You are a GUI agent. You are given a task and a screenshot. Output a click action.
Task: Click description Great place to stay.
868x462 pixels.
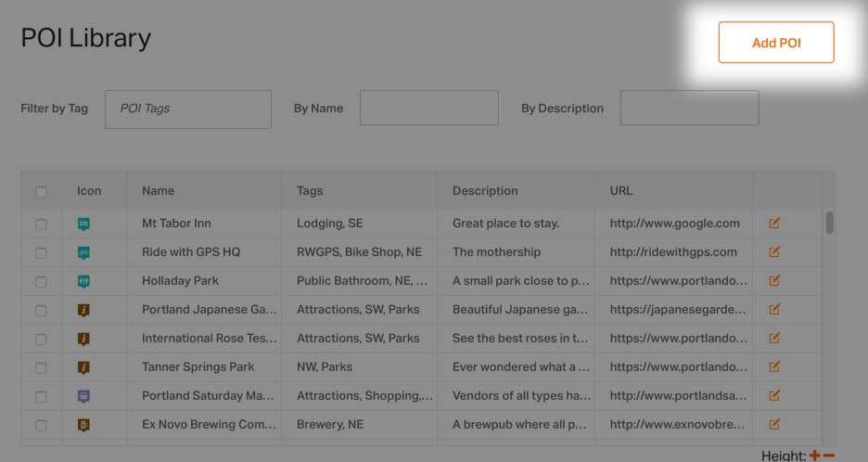[x=505, y=224]
